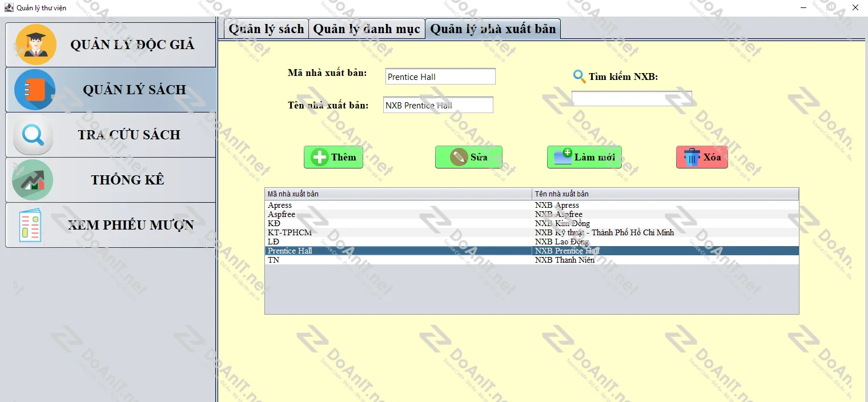This screenshot has width=868, height=402.
Task: Open the Quản lý danh mục tab
Action: (367, 29)
